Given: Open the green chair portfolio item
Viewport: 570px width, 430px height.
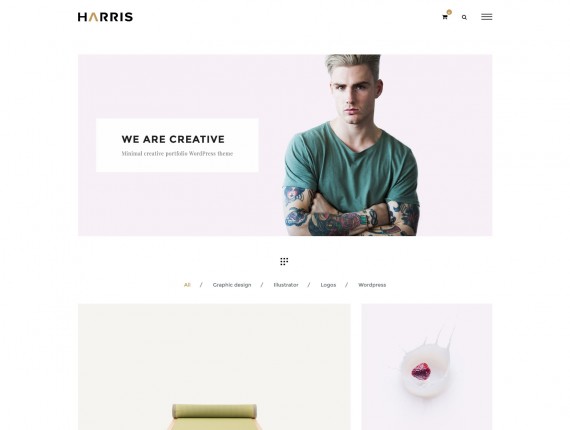Looking at the screenshot, I should (214, 367).
